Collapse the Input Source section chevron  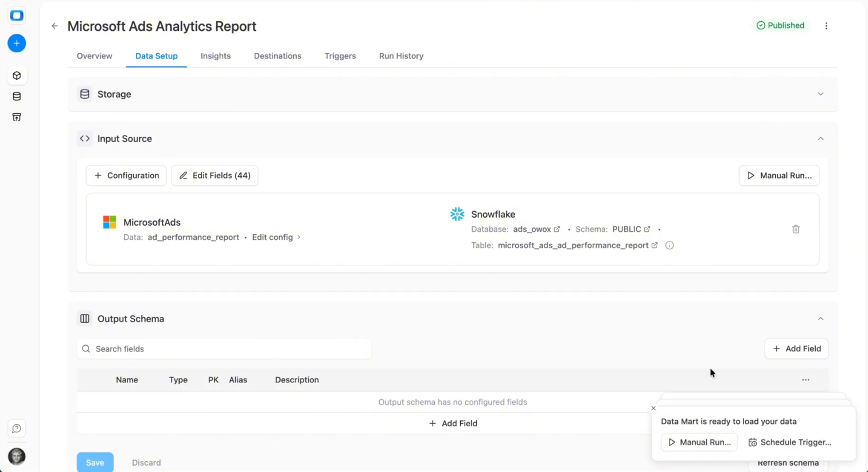pyautogui.click(x=820, y=138)
